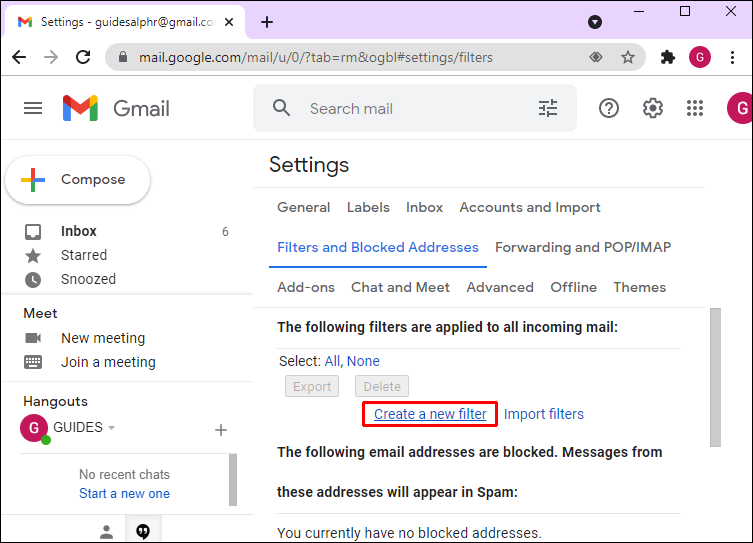Click the settings panel vertical scrollbar
753x543 pixels.
click(x=716, y=377)
